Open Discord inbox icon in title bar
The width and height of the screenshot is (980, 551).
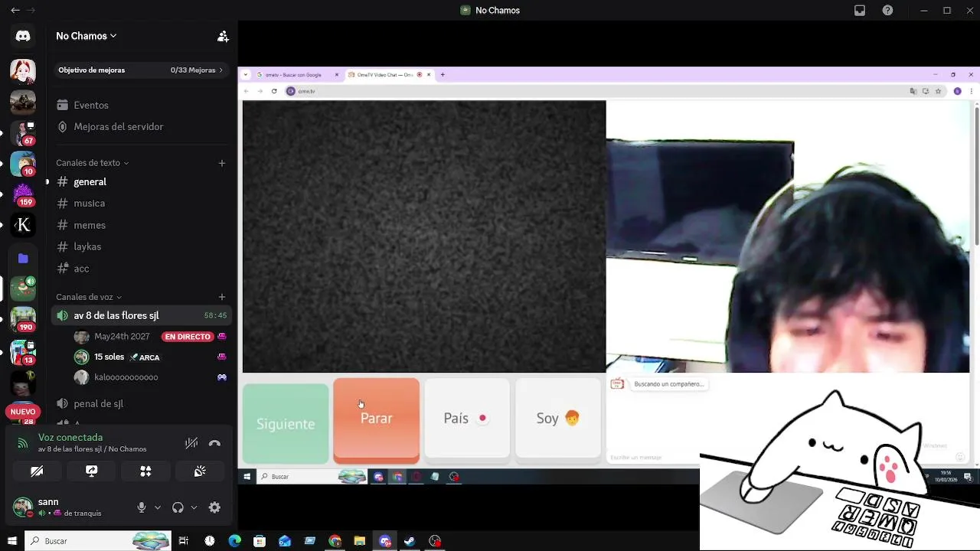tap(860, 10)
